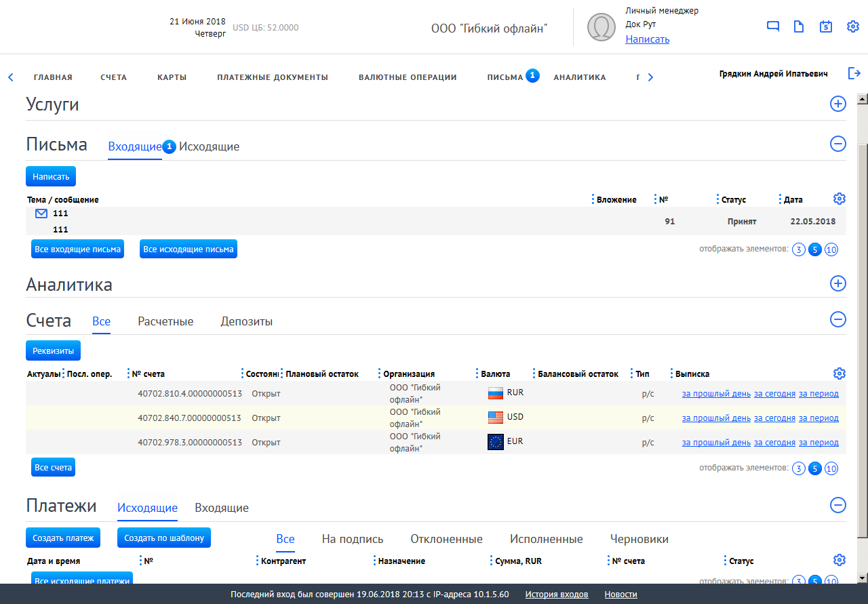Image resolution: width=868 pixels, height=604 pixels.
Task: Click Создать по шаблону button
Action: click(164, 538)
